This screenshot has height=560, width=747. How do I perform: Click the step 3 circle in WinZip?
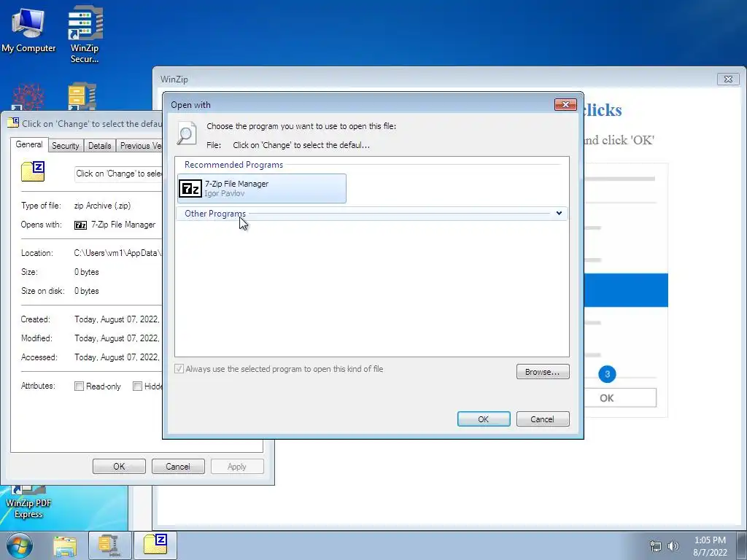(607, 374)
